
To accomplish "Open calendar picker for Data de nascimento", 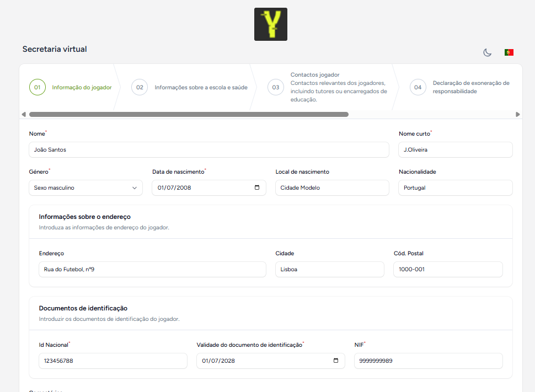I will [x=257, y=187].
